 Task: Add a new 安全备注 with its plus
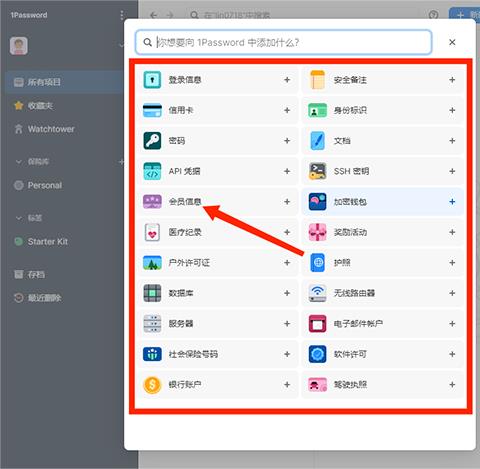pos(452,80)
